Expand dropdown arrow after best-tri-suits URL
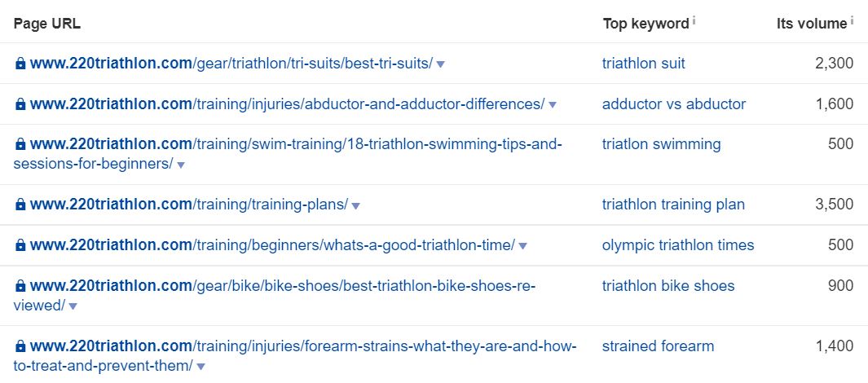The height and width of the screenshot is (383, 868). pyautogui.click(x=441, y=64)
